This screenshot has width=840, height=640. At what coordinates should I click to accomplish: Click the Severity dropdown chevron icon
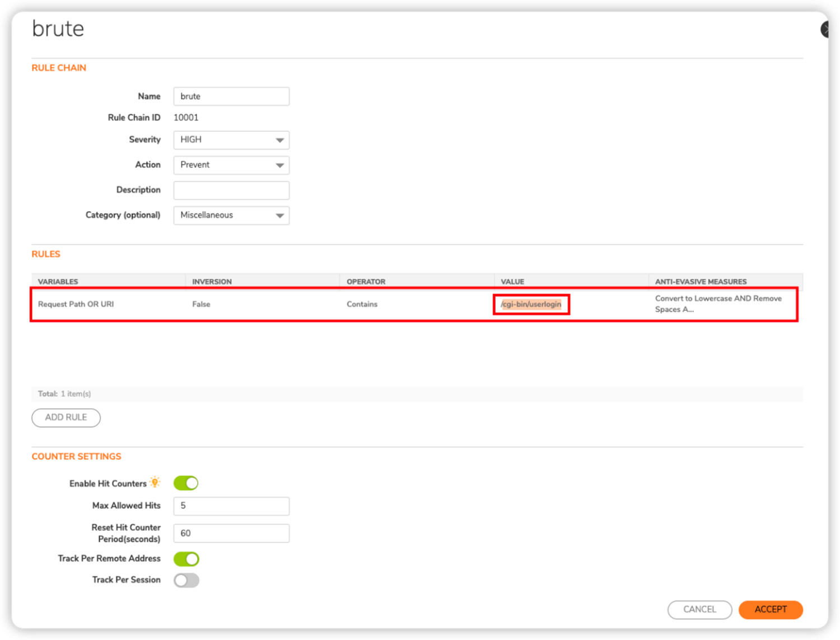(x=279, y=140)
